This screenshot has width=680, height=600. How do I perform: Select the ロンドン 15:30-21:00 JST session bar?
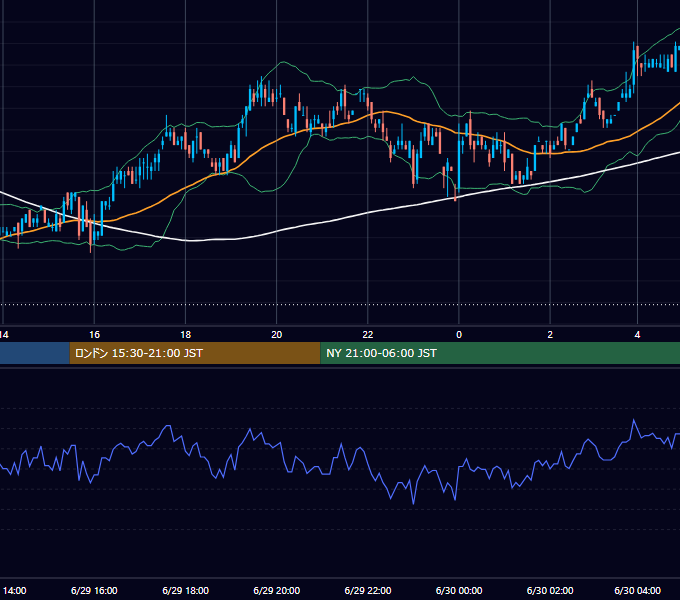point(195,353)
